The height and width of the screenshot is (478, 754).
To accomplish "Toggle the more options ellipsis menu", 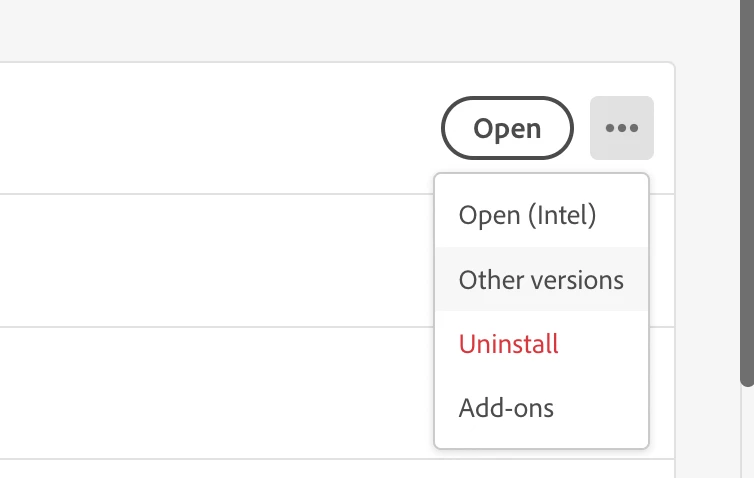I will pyautogui.click(x=621, y=128).
